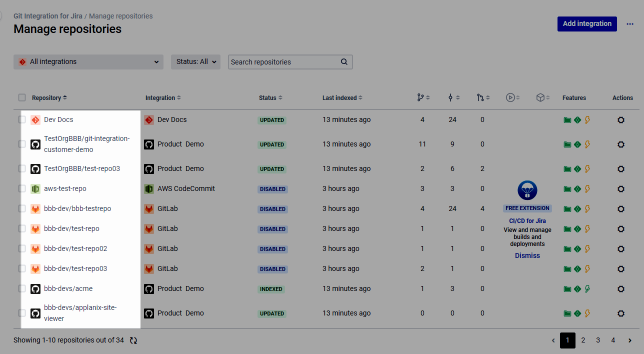Click the CI/CD for Jira parachute icon
The image size is (644, 354).
click(527, 190)
